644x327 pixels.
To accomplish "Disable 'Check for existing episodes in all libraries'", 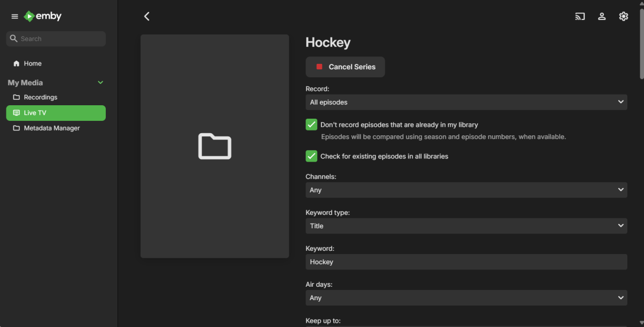I will click(311, 156).
